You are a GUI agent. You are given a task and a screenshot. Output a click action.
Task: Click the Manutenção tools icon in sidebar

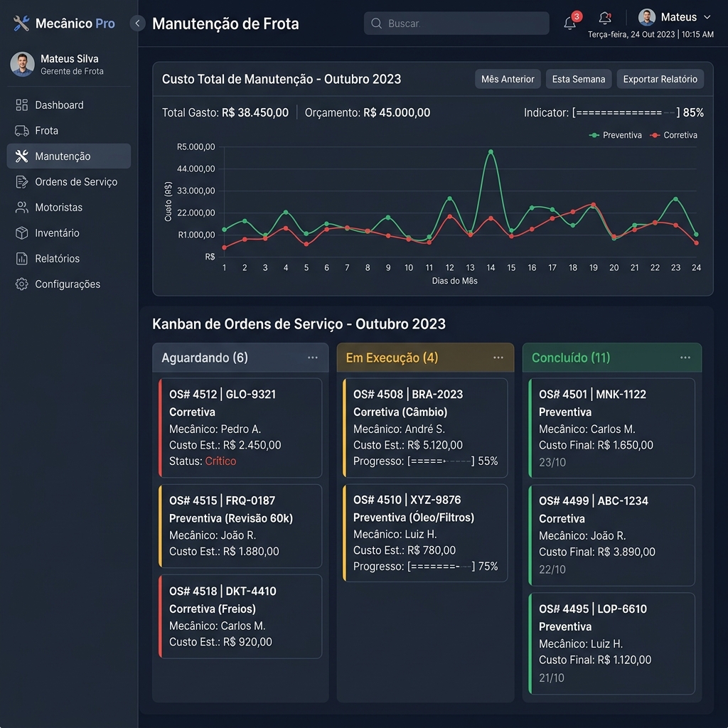click(x=22, y=156)
